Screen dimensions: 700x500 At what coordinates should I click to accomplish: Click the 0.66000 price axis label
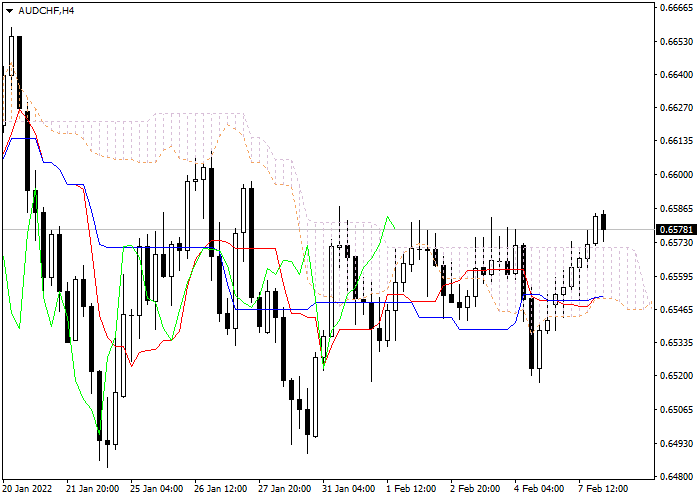(x=676, y=175)
